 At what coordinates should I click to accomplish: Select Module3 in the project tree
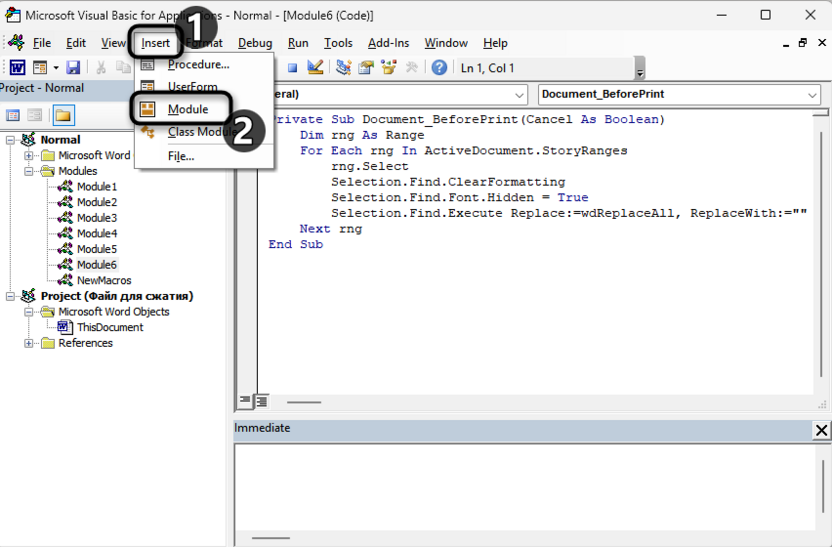point(96,218)
